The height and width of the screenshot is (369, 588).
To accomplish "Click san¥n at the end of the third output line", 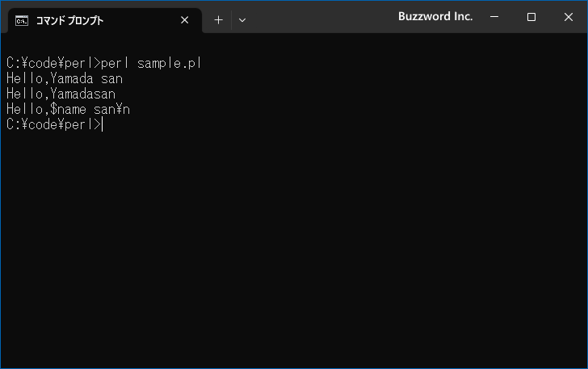I will [x=111, y=109].
